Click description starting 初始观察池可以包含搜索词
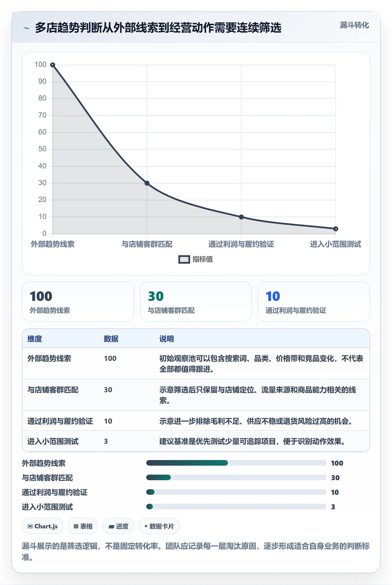This screenshot has height=585, width=392. pos(261,364)
